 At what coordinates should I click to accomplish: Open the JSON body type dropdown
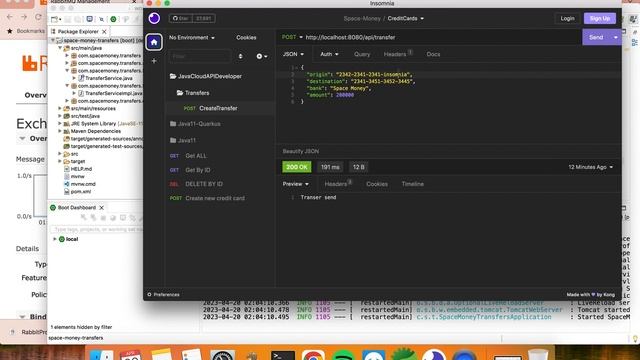point(293,54)
